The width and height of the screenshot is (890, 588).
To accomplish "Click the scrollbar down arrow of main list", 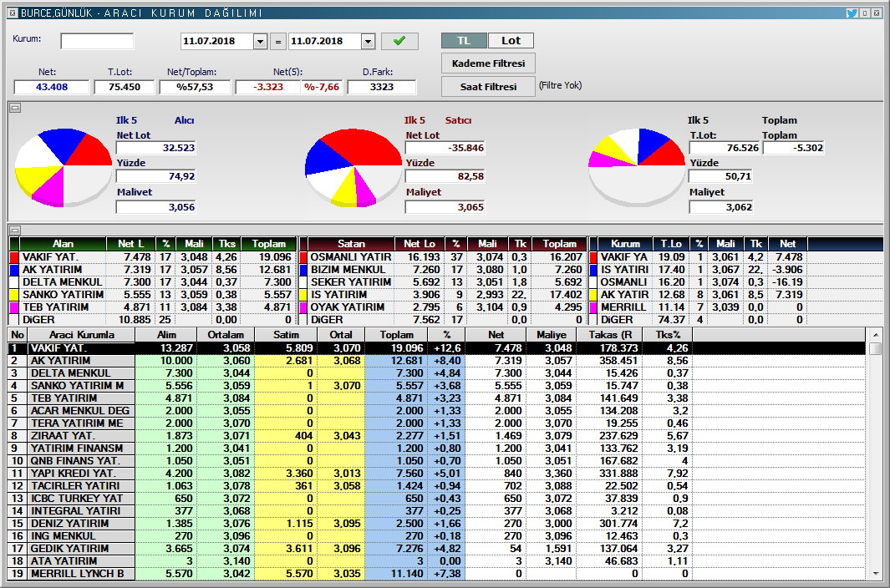I will click(x=875, y=573).
